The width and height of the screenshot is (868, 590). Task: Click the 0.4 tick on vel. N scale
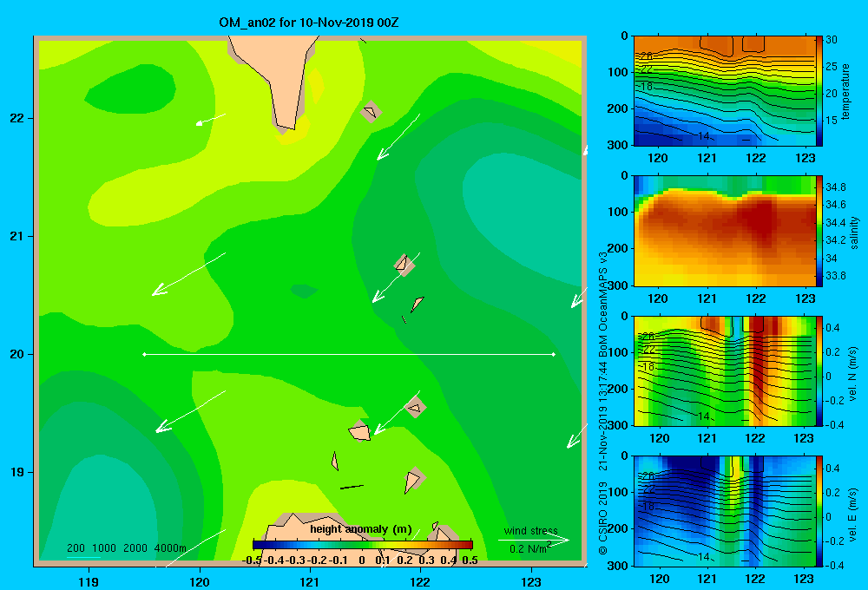[833, 328]
